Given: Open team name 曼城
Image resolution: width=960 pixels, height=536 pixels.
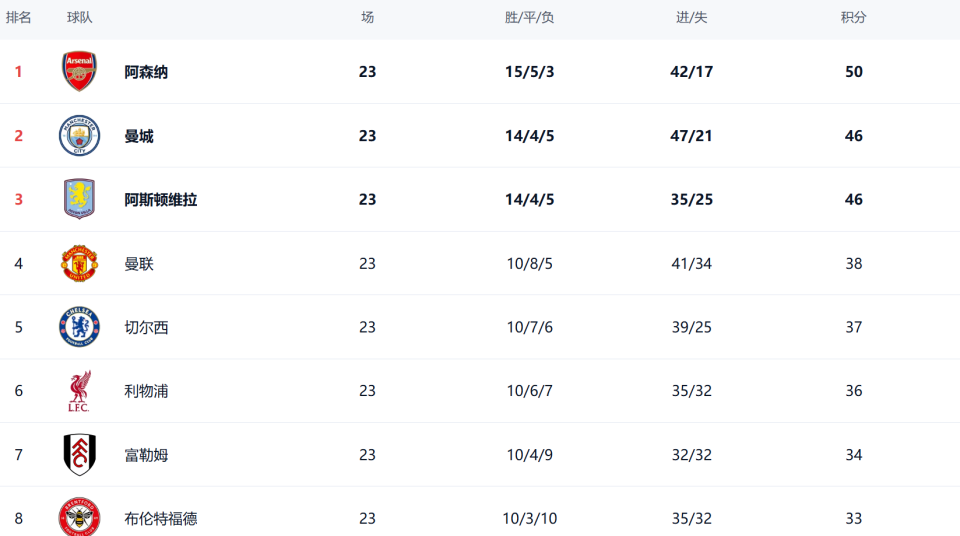Looking at the screenshot, I should [x=139, y=136].
